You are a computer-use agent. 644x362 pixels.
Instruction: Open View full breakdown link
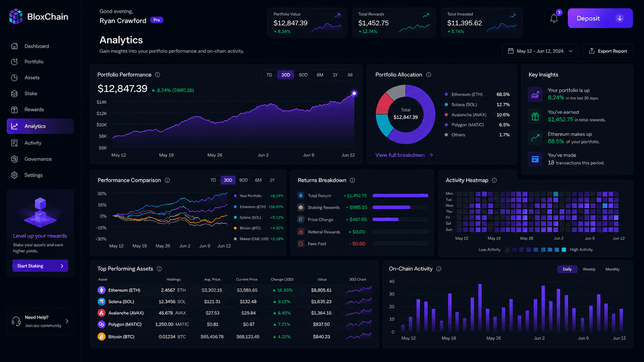click(404, 155)
